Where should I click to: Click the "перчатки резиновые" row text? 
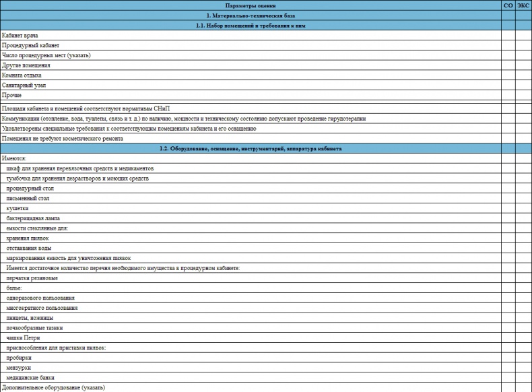pos(32,278)
